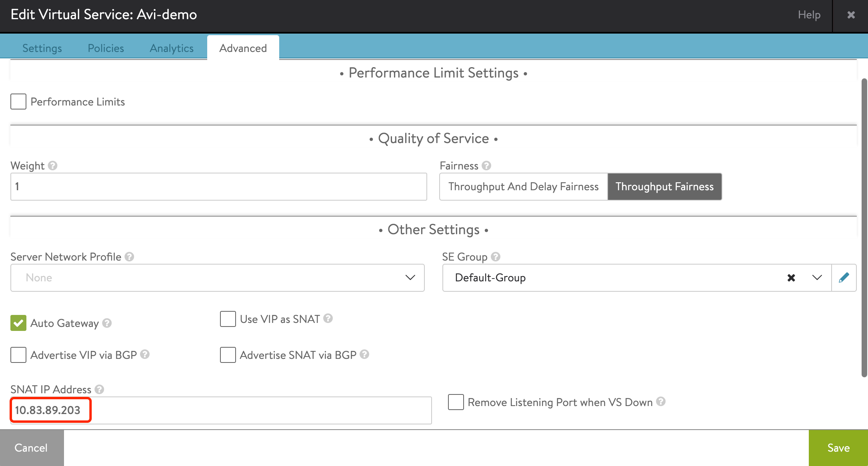Select the Advanced tab
868x466 pixels.
(x=243, y=48)
